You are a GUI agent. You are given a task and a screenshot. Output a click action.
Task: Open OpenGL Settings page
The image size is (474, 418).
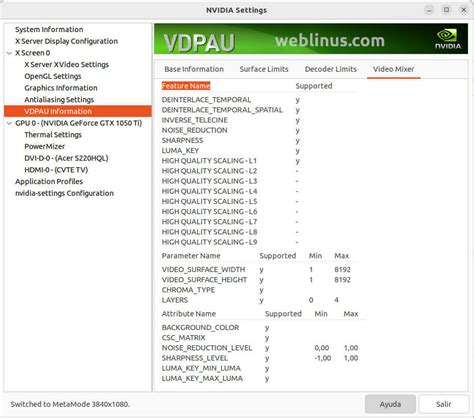tap(53, 76)
